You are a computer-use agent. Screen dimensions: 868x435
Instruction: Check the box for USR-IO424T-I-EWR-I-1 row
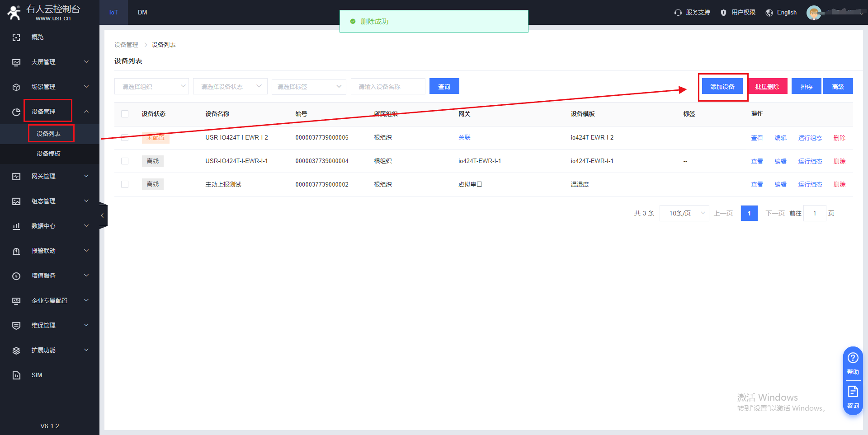coord(125,161)
